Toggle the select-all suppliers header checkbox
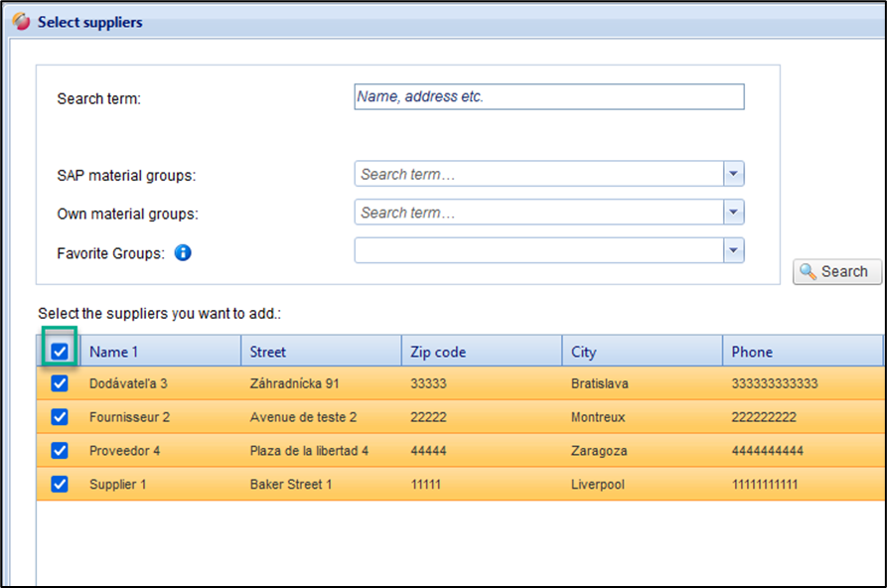Image resolution: width=887 pixels, height=588 pixels. (x=60, y=352)
